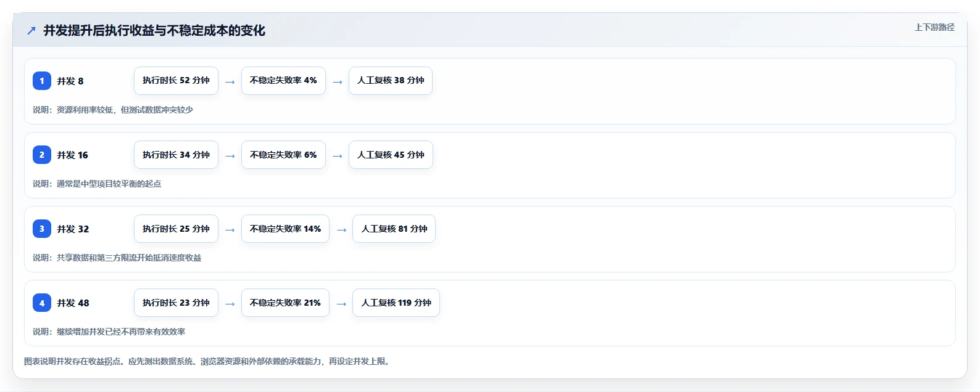The image size is (980, 392).
Task: Click the 并发 16 row title
Action: [73, 155]
